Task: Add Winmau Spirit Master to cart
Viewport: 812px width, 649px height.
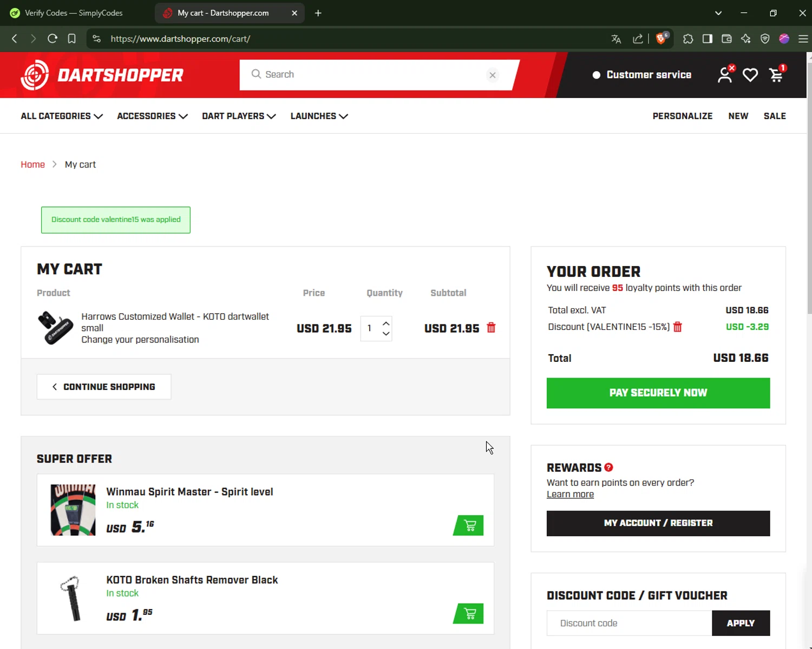Action: [x=468, y=525]
